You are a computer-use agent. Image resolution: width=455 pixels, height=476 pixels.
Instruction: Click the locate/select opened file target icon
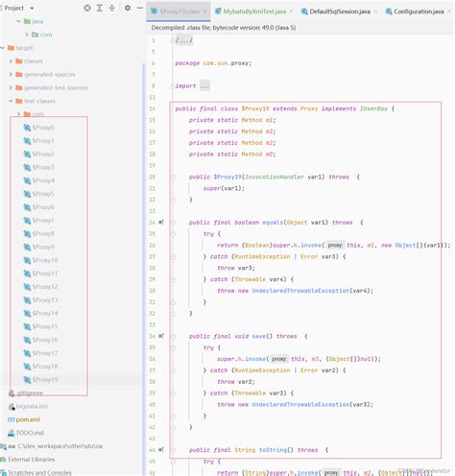(87, 8)
